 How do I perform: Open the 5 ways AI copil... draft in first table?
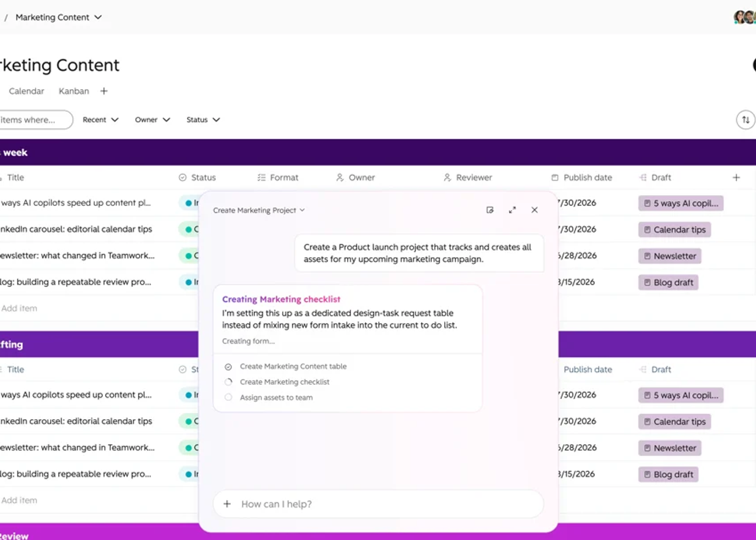click(x=681, y=203)
